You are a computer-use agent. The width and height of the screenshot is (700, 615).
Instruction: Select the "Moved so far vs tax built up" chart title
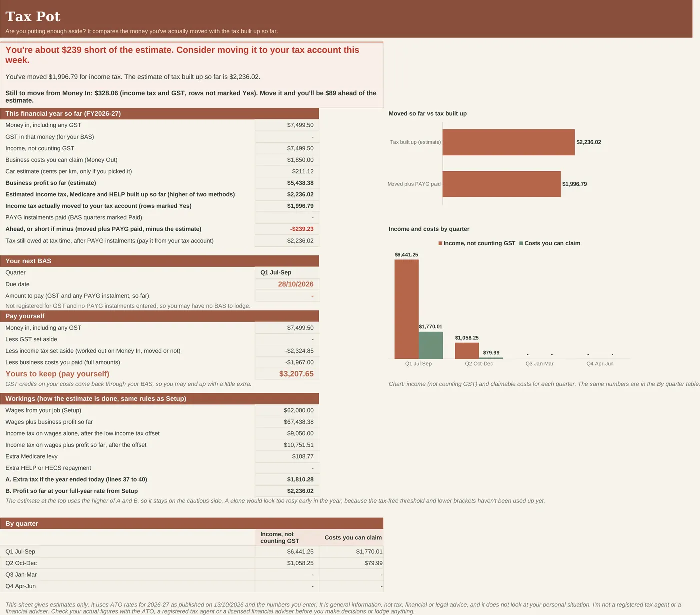428,114
